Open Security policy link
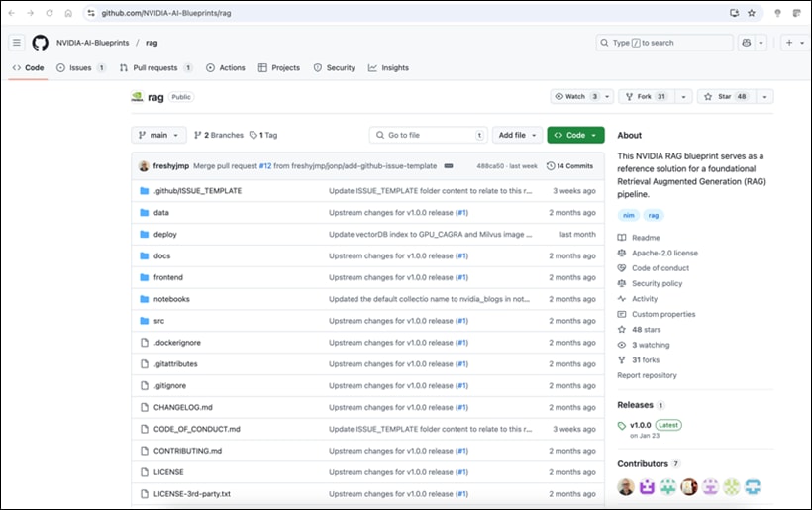This screenshot has width=812, height=510. (x=658, y=284)
